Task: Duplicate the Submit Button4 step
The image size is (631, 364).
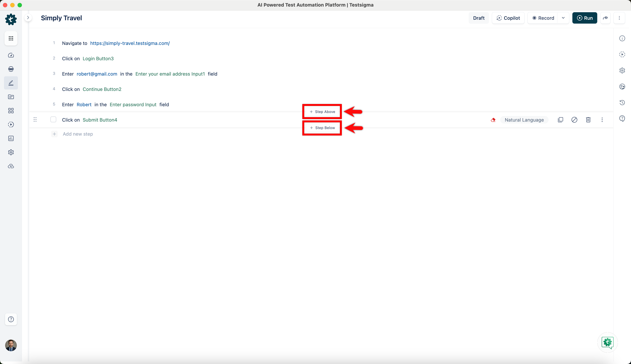Action: point(560,120)
